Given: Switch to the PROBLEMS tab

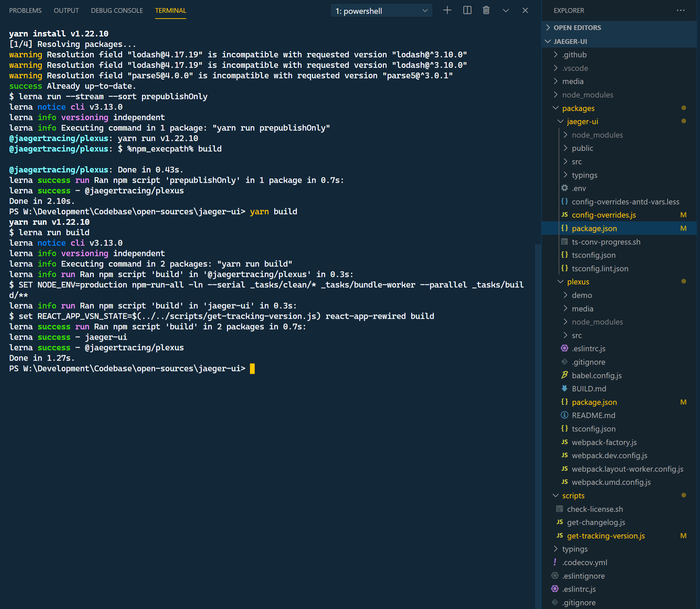Looking at the screenshot, I should point(25,10).
